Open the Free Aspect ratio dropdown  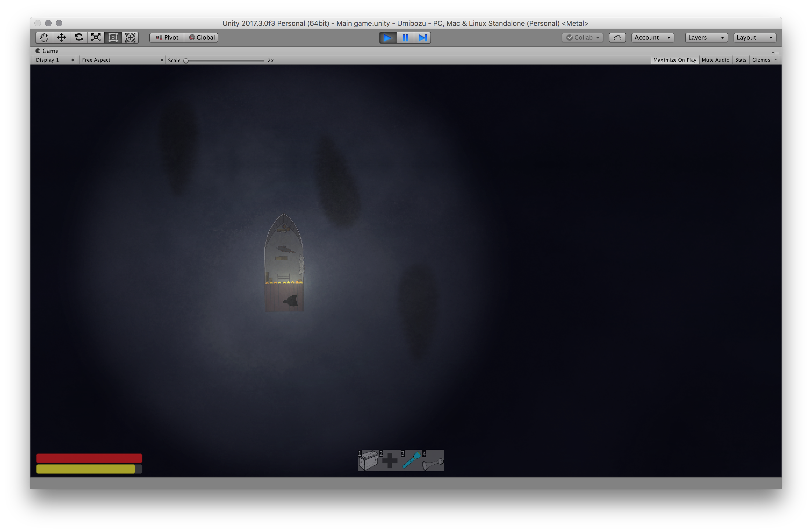click(x=122, y=60)
